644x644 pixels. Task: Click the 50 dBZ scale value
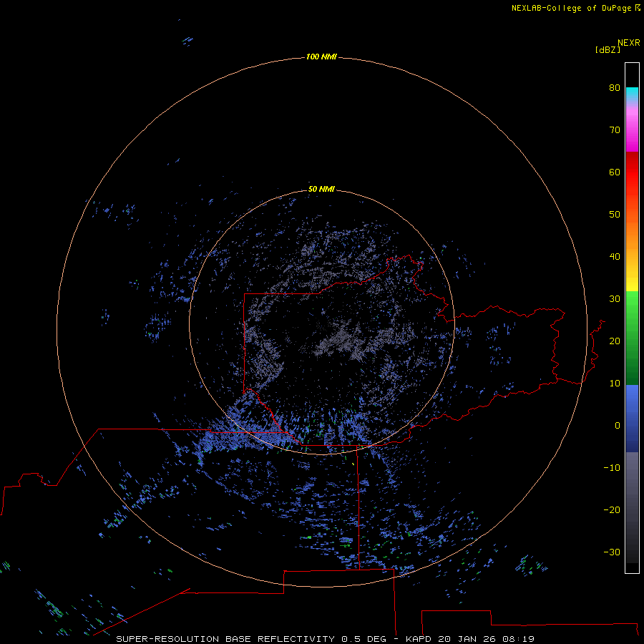(615, 215)
